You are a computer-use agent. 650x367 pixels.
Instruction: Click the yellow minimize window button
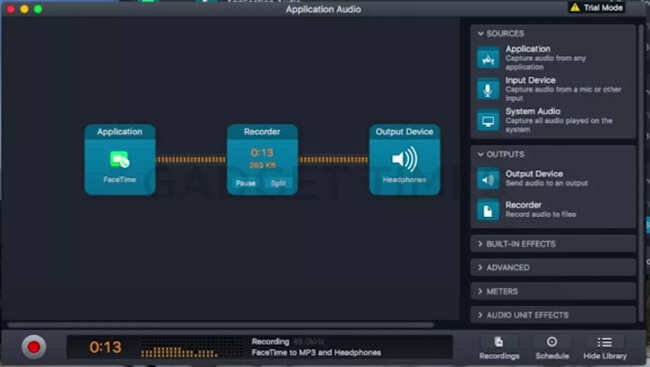(x=24, y=9)
